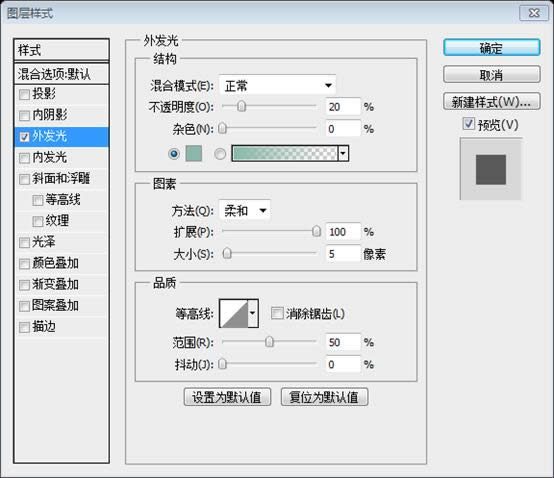Open the contour (等高线) curve thumbnail
The height and width of the screenshot is (478, 554).
pos(234,313)
